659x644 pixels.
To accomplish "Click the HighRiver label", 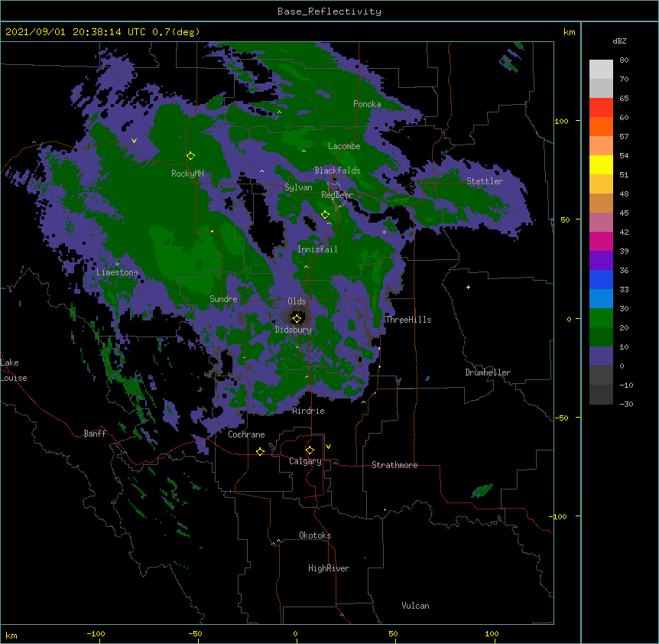I will point(329,568).
